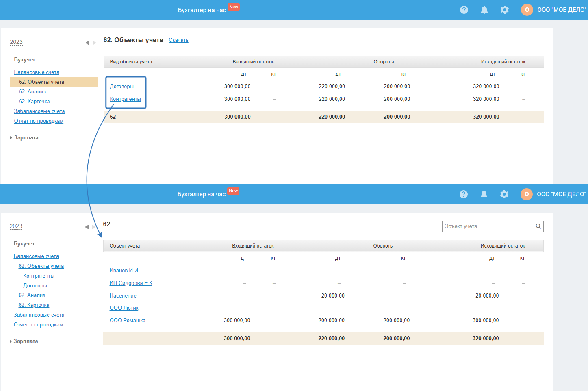Screen dimensions: 588x391
Task: Click the search magnifier in Объект учета field
Action: pos(538,226)
